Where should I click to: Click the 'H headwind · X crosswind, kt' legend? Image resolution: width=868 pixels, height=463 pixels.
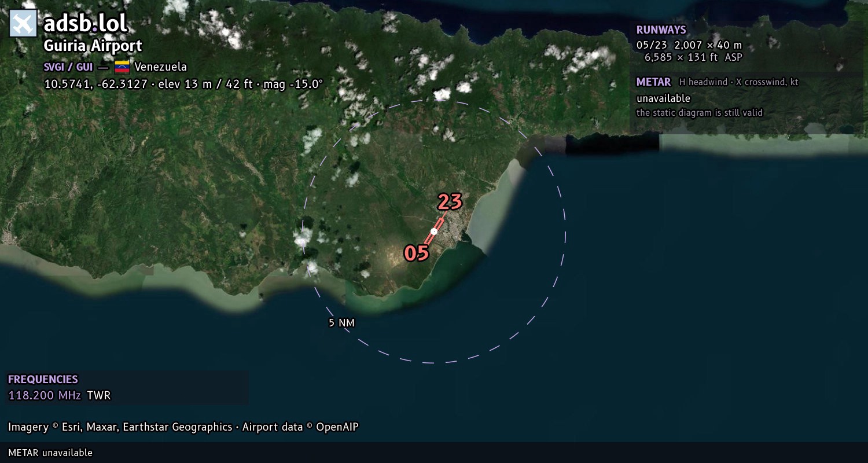point(739,82)
